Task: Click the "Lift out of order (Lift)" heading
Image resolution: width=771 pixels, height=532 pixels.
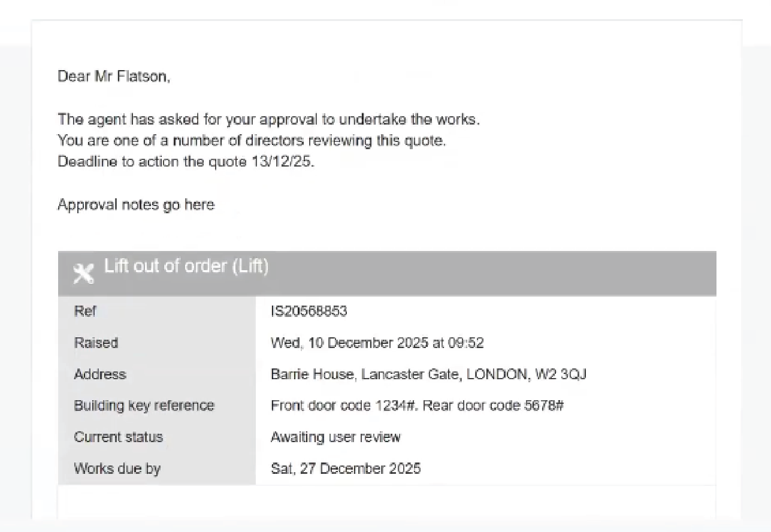Action: click(x=186, y=267)
